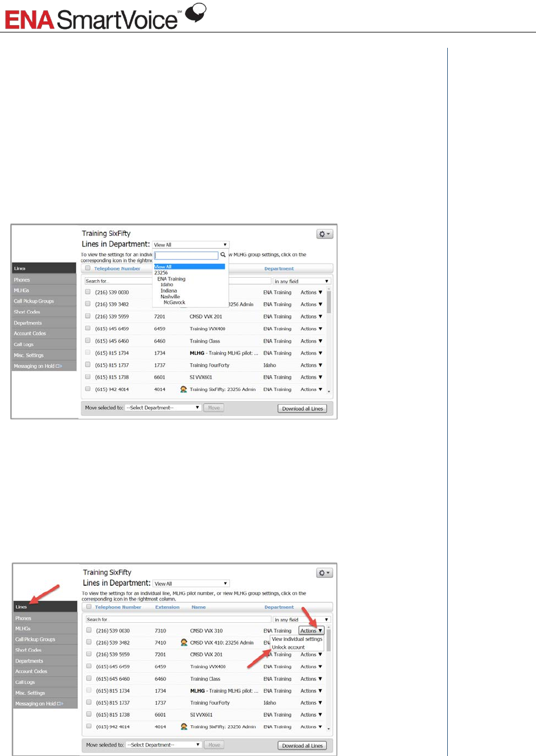
Task: Open 'in any field' dropdown in Unlock-account screenshot
Action: (302, 619)
